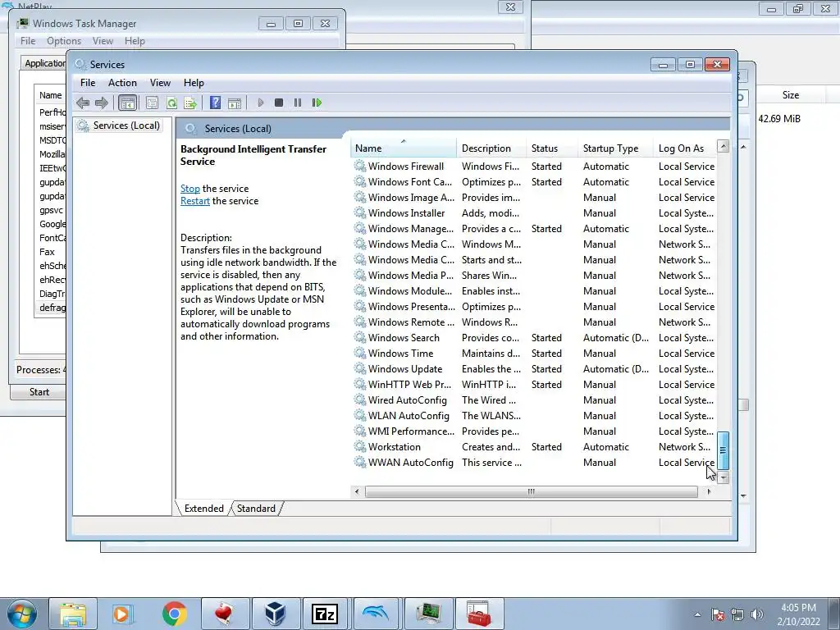Select WWAN AutoConfig service row
The height and width of the screenshot is (630, 840).
click(x=534, y=463)
